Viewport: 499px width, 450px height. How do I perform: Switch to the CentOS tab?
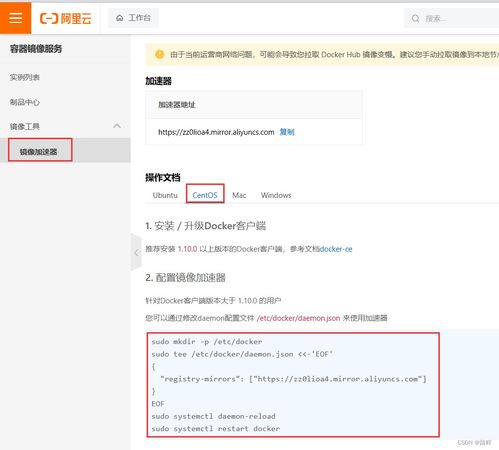pos(205,195)
